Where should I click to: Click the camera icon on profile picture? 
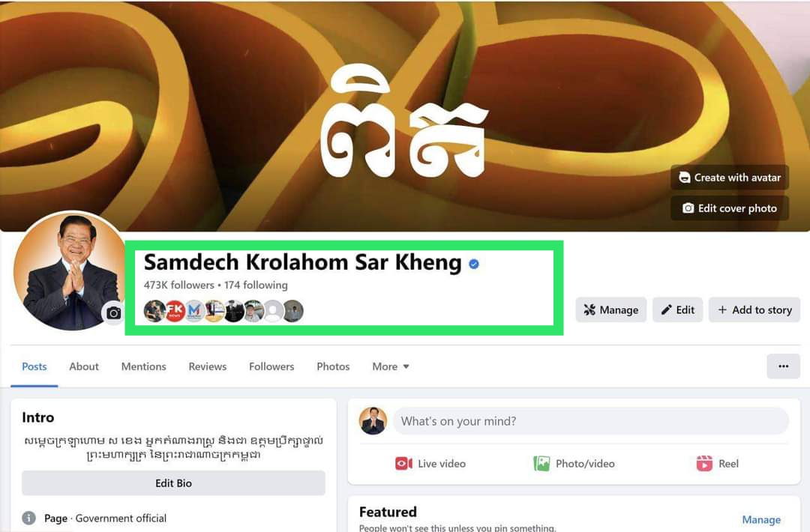pyautogui.click(x=114, y=313)
